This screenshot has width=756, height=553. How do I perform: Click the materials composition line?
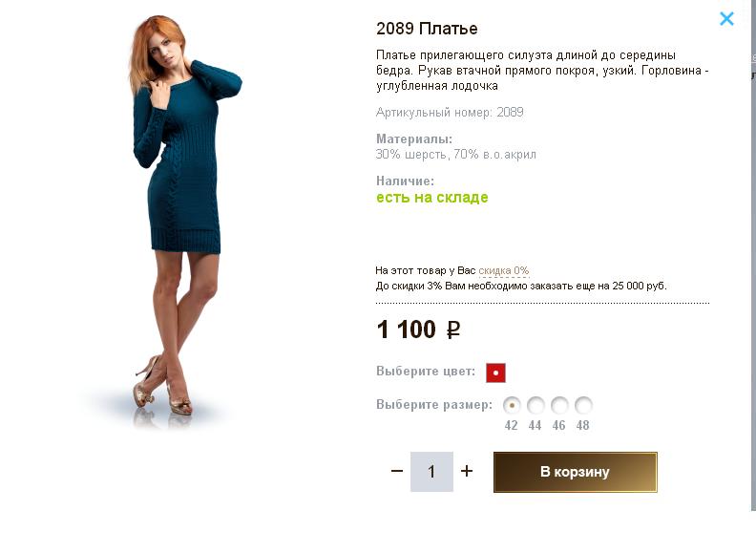(x=456, y=155)
